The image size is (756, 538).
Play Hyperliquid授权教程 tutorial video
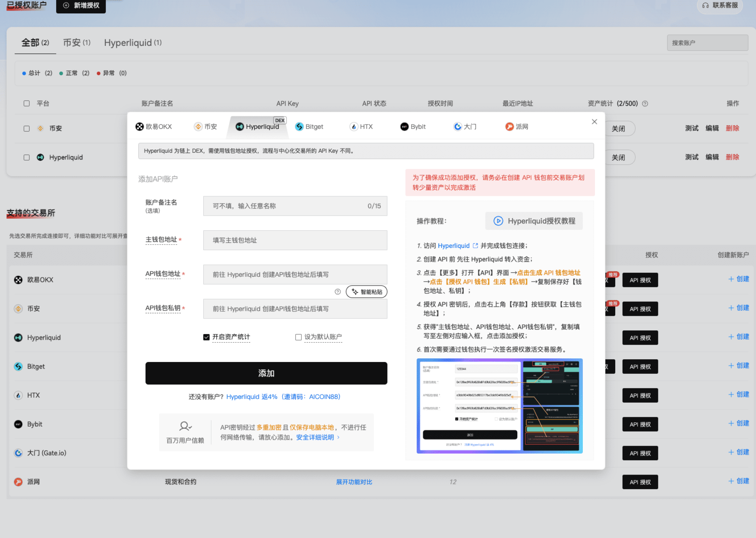click(534, 221)
